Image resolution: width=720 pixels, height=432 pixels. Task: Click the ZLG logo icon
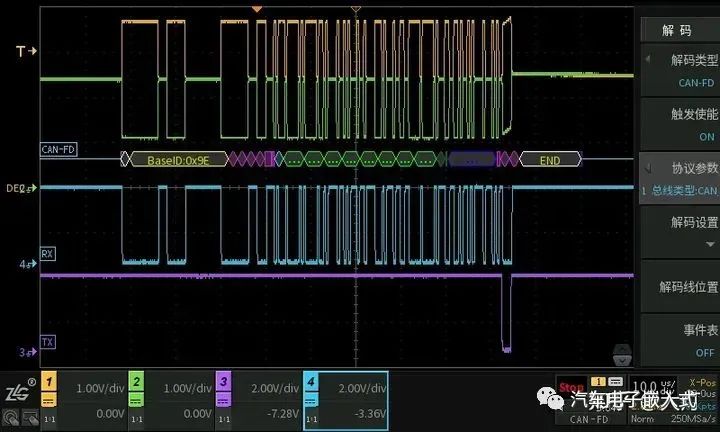click(20, 391)
